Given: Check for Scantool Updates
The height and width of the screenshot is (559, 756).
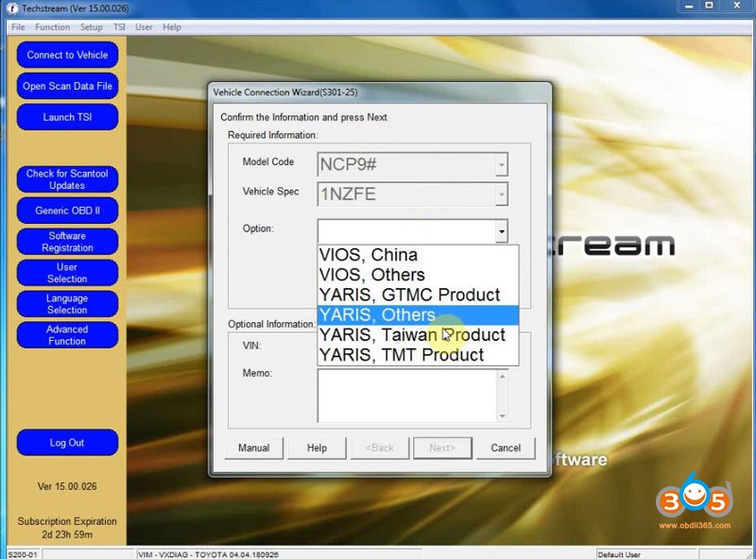Looking at the screenshot, I should click(x=67, y=179).
